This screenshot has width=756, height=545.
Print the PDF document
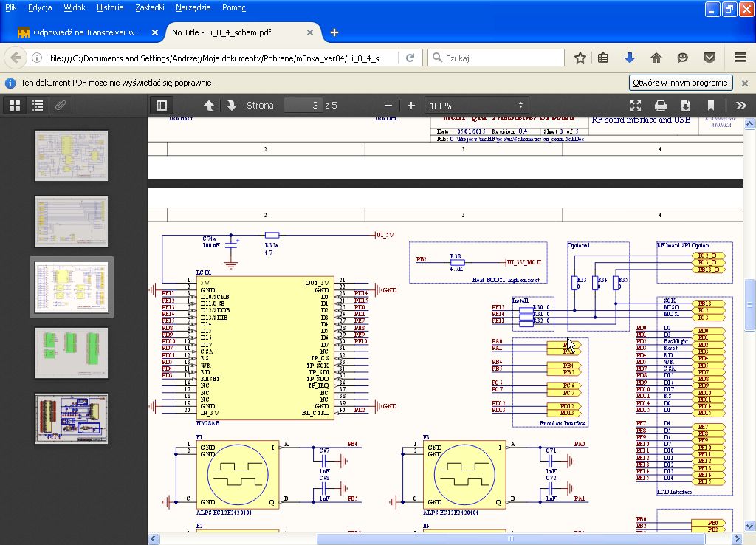click(x=661, y=106)
